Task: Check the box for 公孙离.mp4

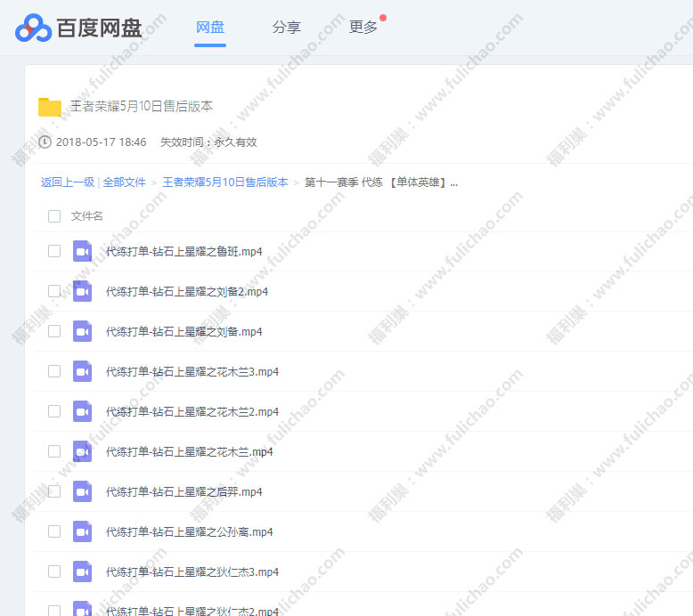Action: click(54, 531)
